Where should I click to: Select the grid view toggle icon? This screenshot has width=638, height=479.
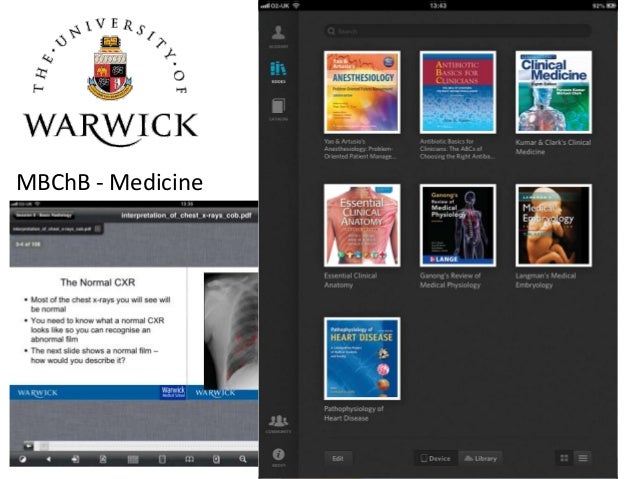click(564, 458)
